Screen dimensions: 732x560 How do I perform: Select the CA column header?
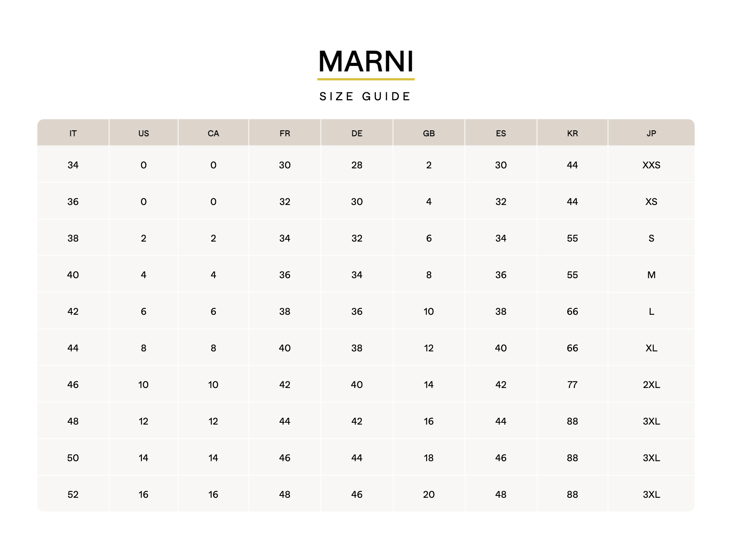[213, 133]
